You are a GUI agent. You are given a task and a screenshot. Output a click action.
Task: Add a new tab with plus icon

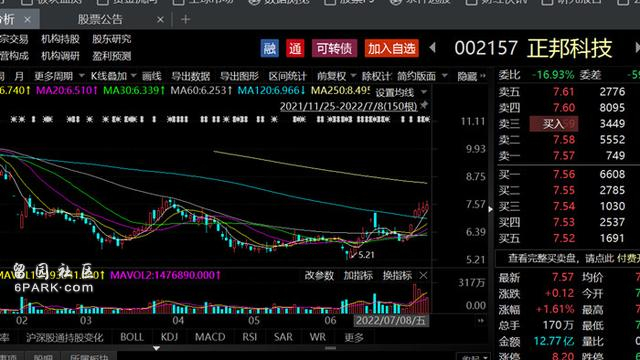point(186,19)
